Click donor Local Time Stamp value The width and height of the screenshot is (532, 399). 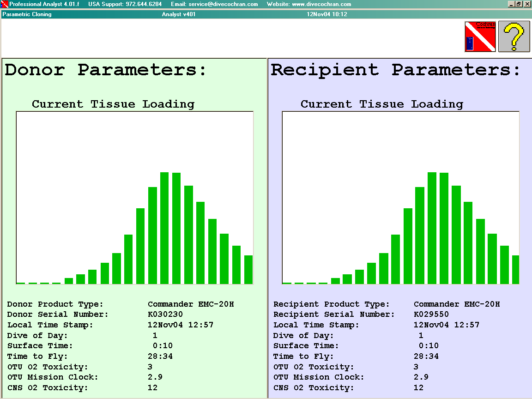point(181,325)
